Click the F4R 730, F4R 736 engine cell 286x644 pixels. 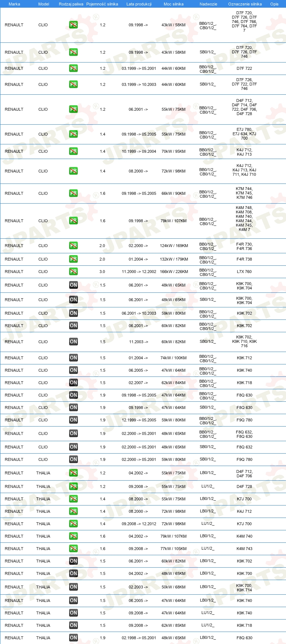tap(244, 246)
